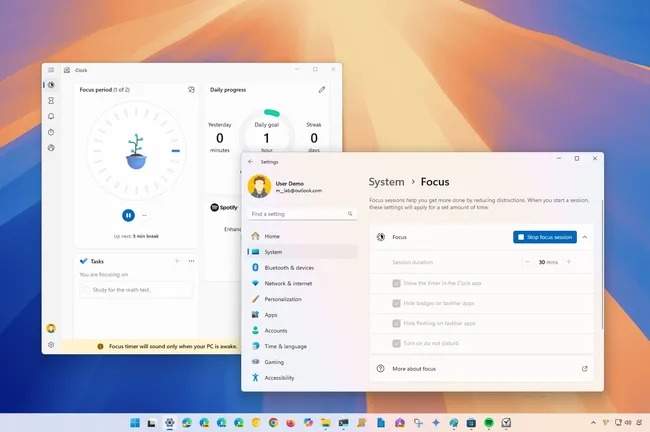Add a new task with plus icon

177,261
